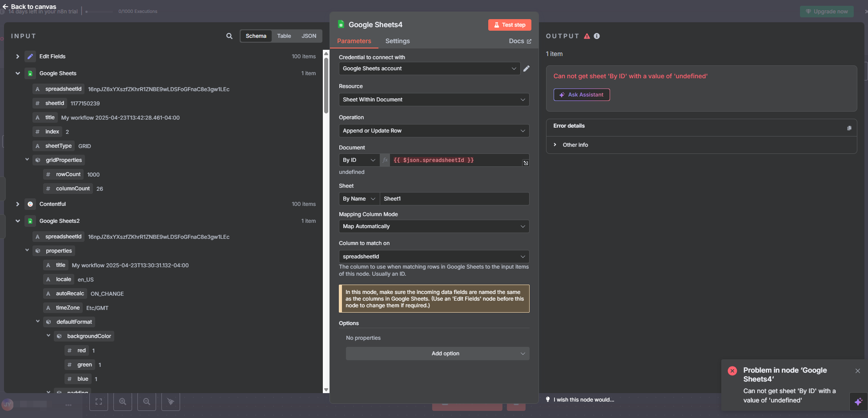Switch input view to JSON
This screenshot has width=868, height=418.
[309, 36]
